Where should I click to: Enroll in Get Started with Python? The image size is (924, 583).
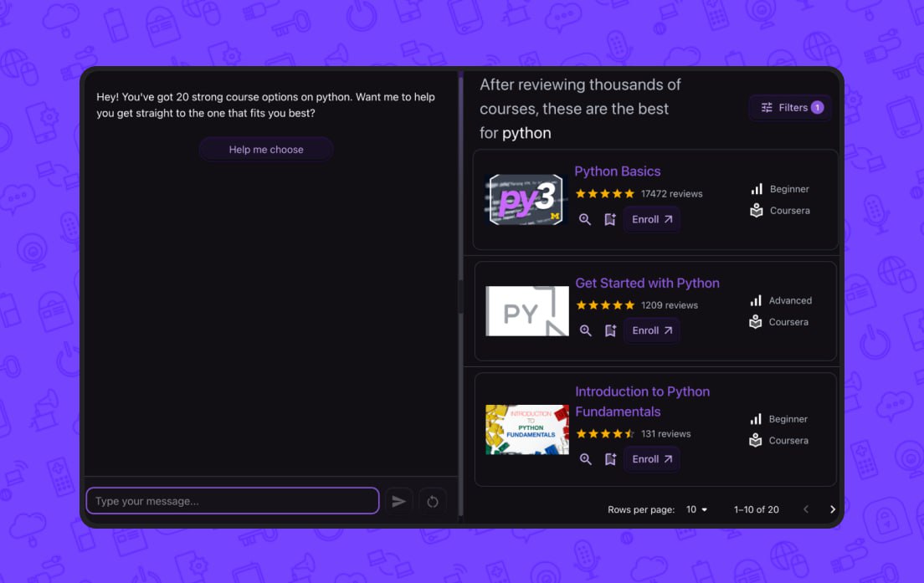coord(651,330)
